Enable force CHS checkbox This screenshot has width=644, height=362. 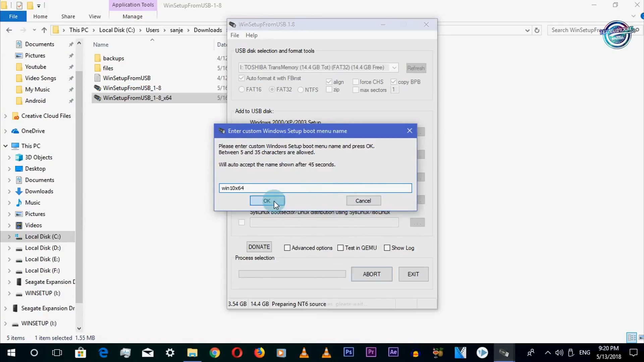(x=356, y=82)
